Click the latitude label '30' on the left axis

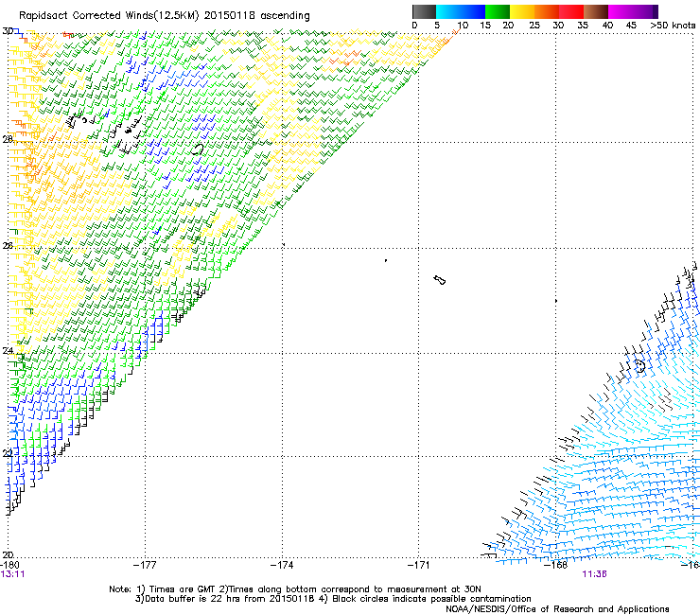click(x=8, y=31)
